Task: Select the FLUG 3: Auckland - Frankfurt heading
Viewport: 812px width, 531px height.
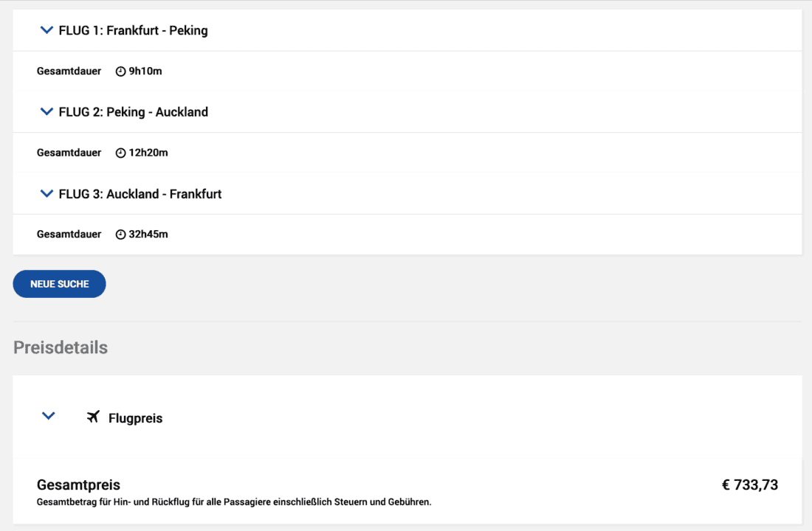Action: tap(140, 194)
